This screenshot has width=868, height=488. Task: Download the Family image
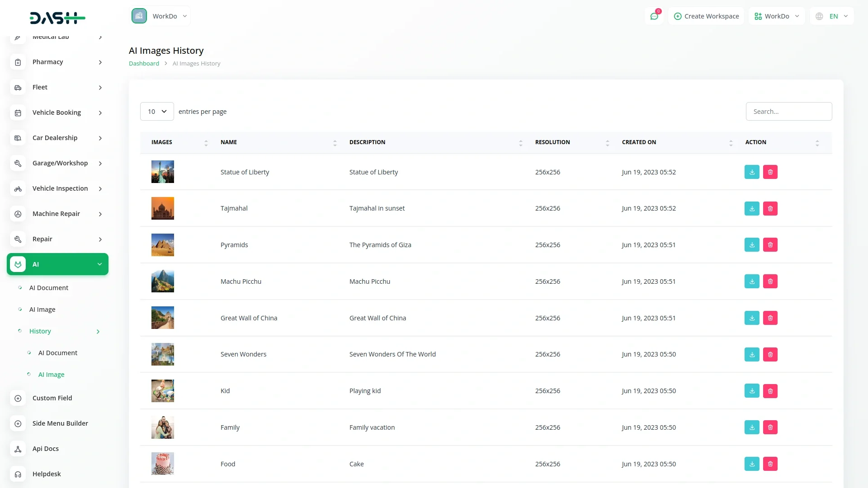pyautogui.click(x=752, y=427)
